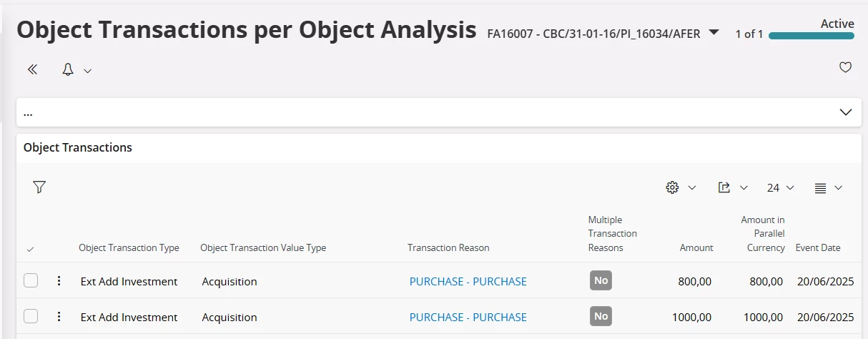This screenshot has height=339, width=868.
Task: Toggle select-all checkmark in table header
Action: 30,249
